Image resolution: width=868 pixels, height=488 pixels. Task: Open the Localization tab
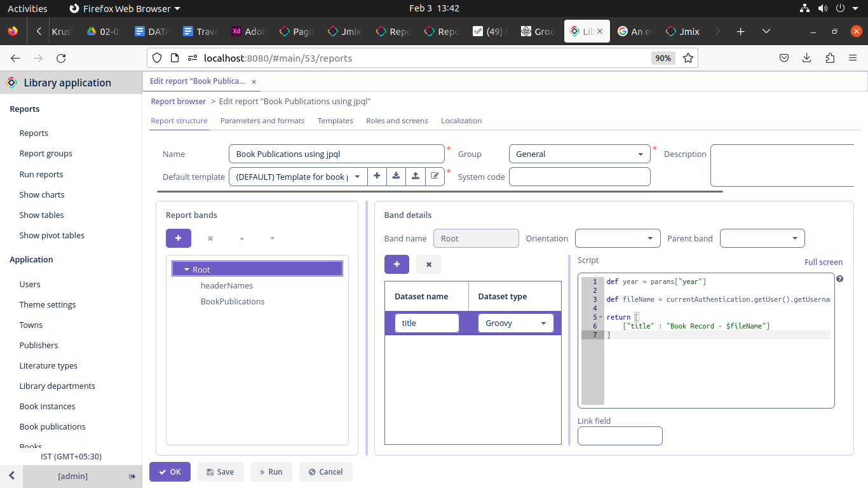(x=461, y=121)
